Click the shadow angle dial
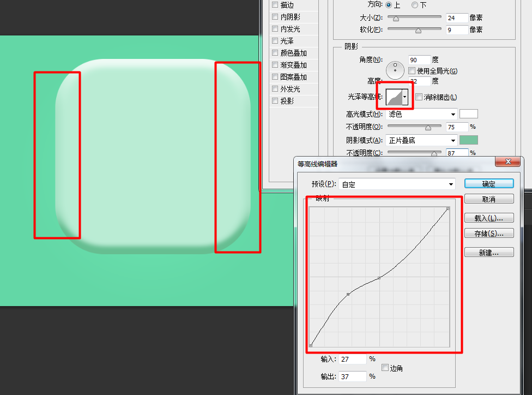This screenshot has height=395, width=532. tap(395, 70)
